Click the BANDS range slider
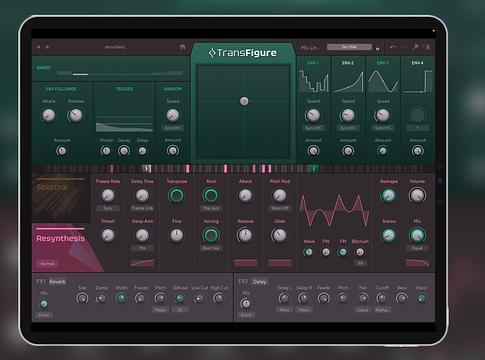Image resolution: width=485 pixels, height=360 pixels. coord(119,73)
